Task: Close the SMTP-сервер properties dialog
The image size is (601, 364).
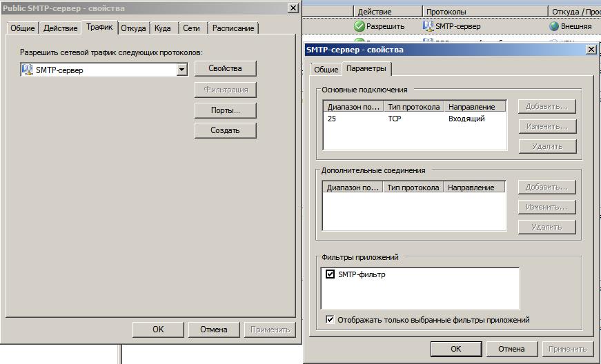Action: click(x=591, y=50)
